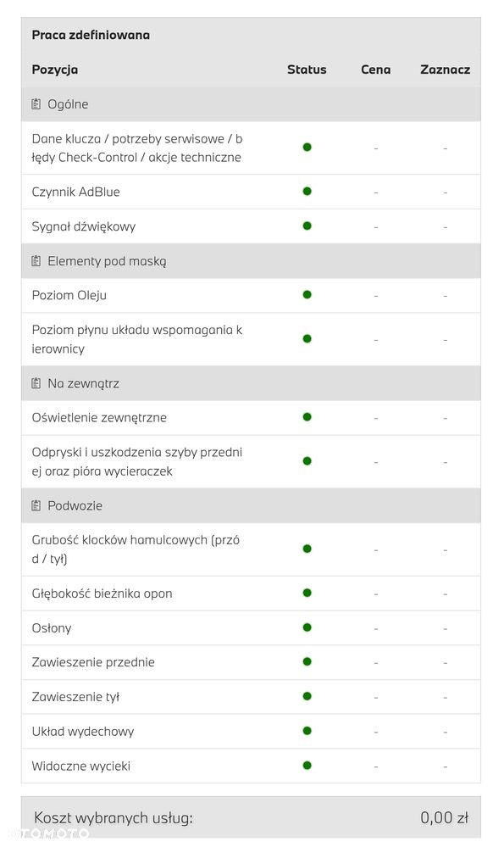
Task: Open the Zawieszenie przednie row label
Action: click(93, 662)
